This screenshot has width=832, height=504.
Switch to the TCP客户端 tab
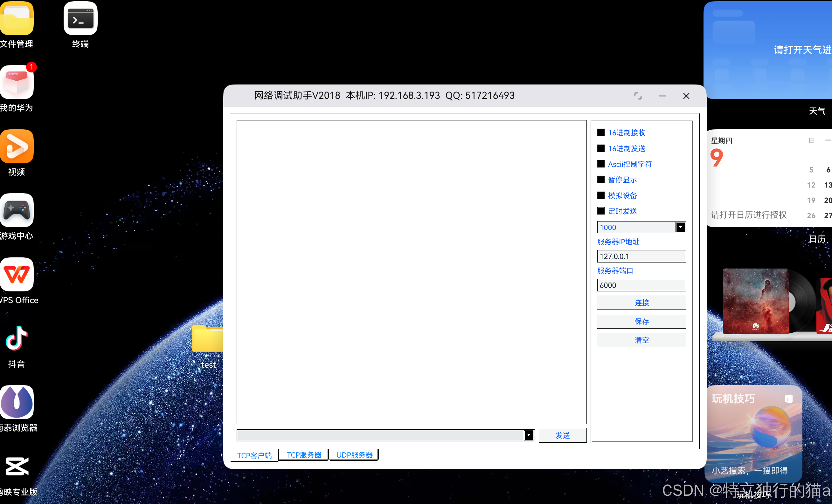[x=254, y=455]
